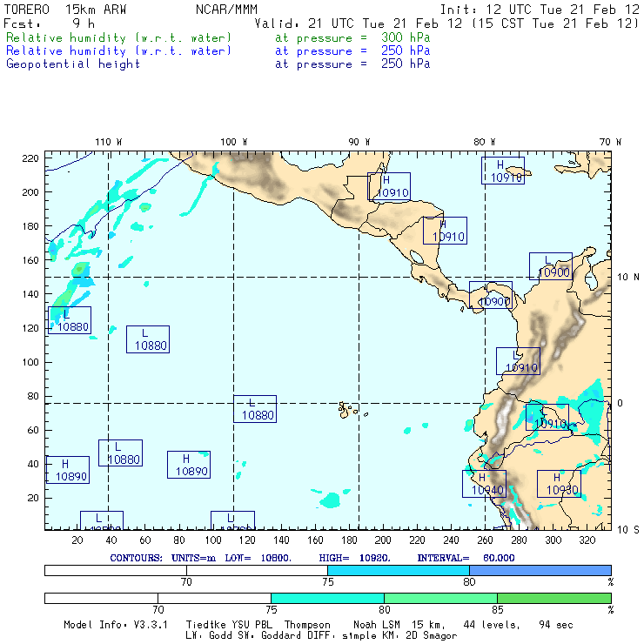
Task: Click the H 10910 box near Jamaica
Action: click(503, 171)
